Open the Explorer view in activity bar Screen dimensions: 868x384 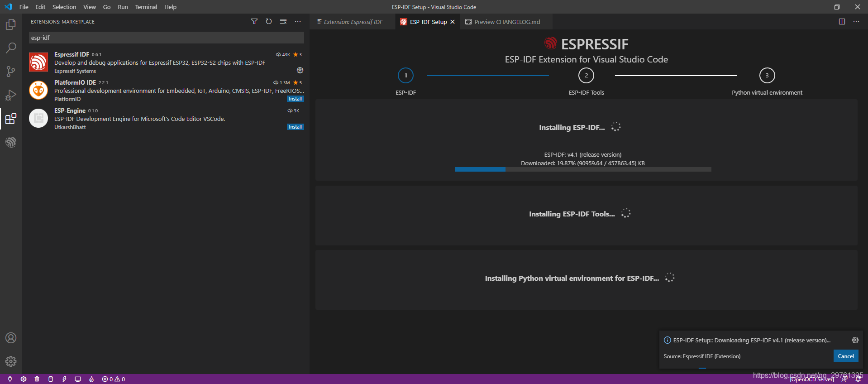tap(11, 24)
